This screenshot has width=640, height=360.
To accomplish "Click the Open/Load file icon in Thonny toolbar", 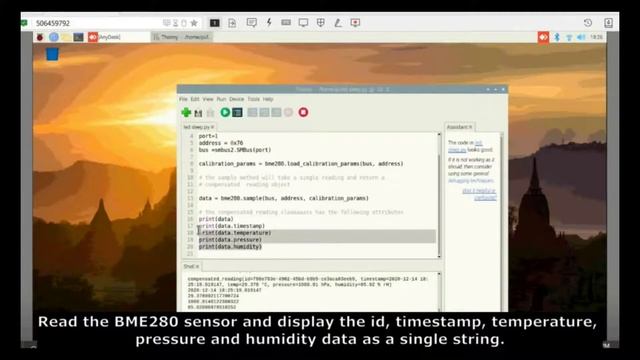I will tap(198, 113).
